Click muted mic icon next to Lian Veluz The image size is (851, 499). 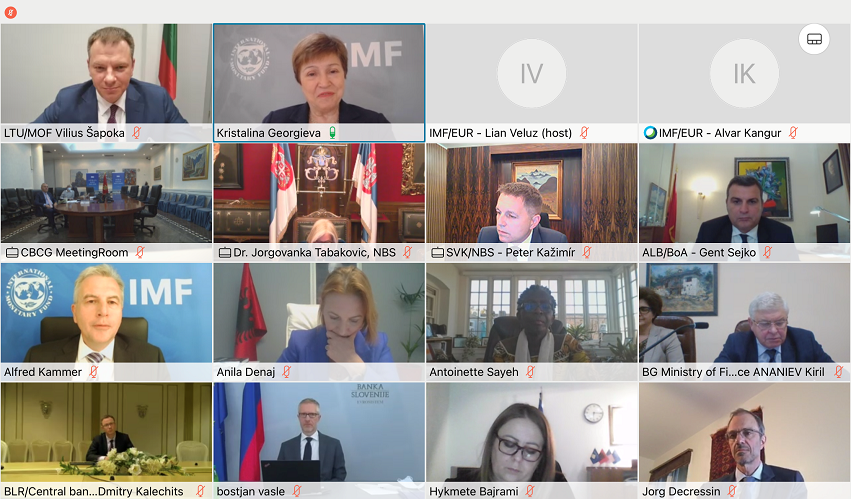pos(584,132)
